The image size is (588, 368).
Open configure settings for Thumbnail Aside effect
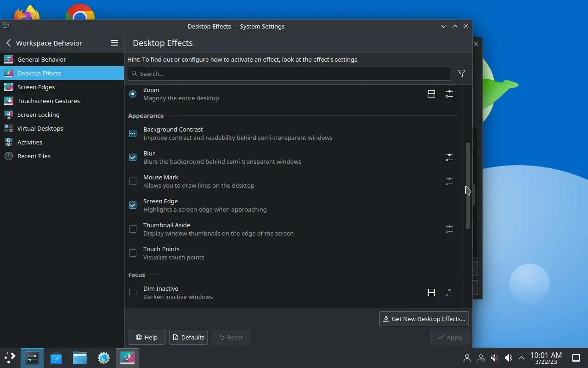[449, 229]
